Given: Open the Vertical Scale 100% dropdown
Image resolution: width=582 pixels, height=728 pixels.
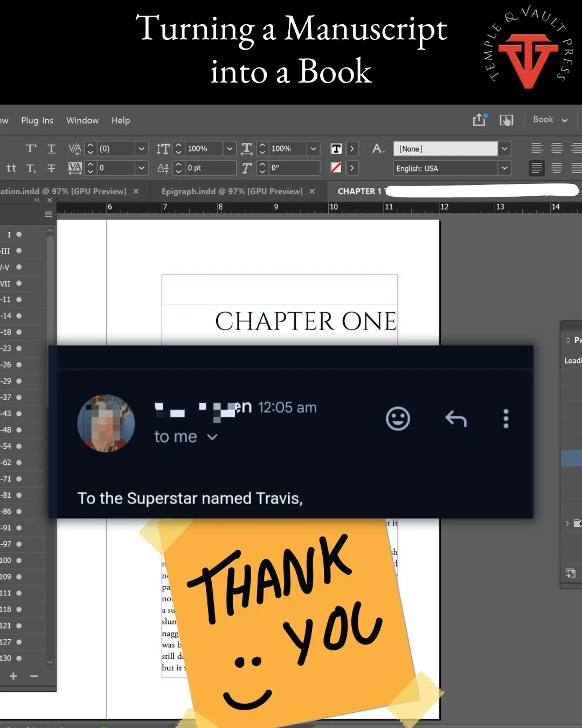Looking at the screenshot, I should tap(230, 148).
